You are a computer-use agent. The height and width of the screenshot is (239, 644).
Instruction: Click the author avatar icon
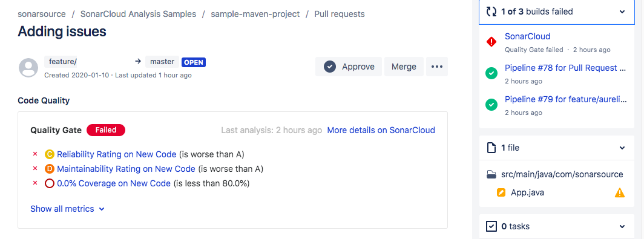28,67
